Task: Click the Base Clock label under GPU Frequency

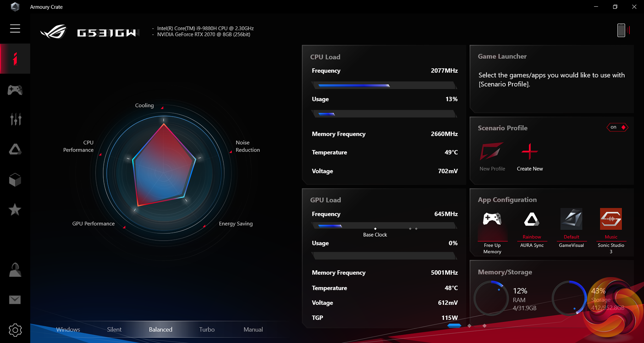Action: 375,235
